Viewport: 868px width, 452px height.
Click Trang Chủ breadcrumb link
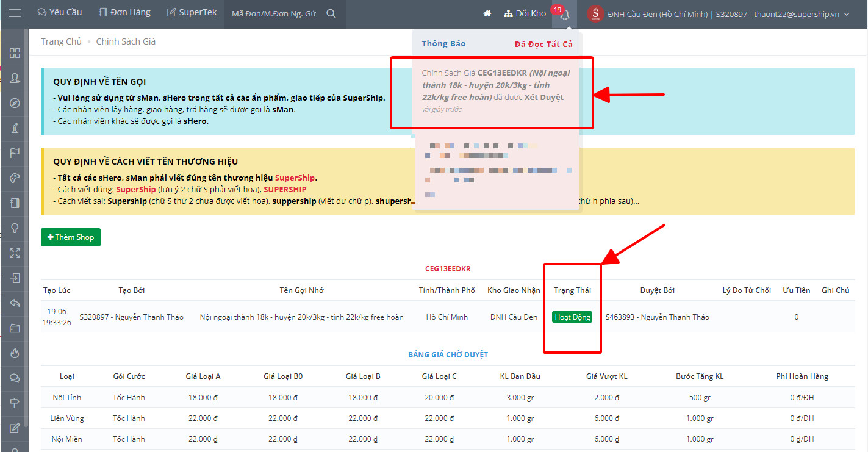(x=61, y=41)
